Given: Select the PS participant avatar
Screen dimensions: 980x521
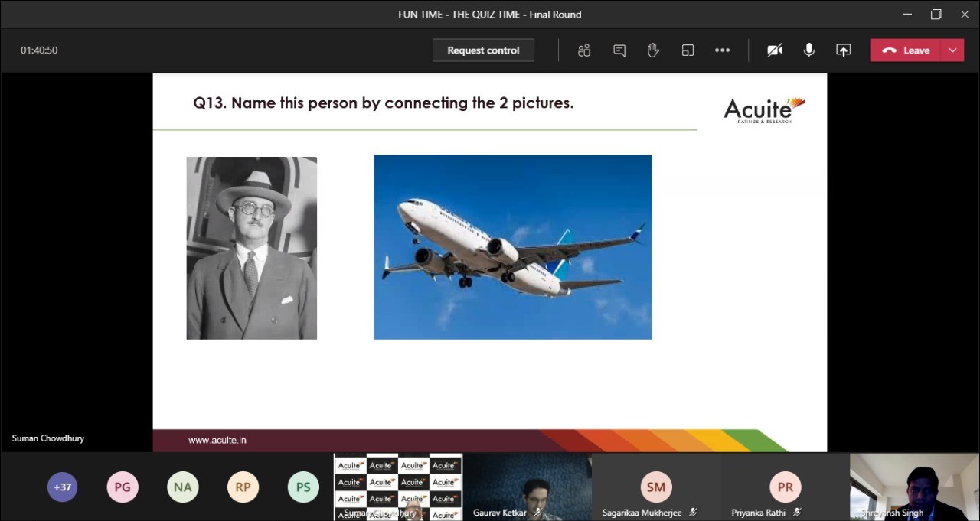Looking at the screenshot, I should pyautogui.click(x=303, y=487).
